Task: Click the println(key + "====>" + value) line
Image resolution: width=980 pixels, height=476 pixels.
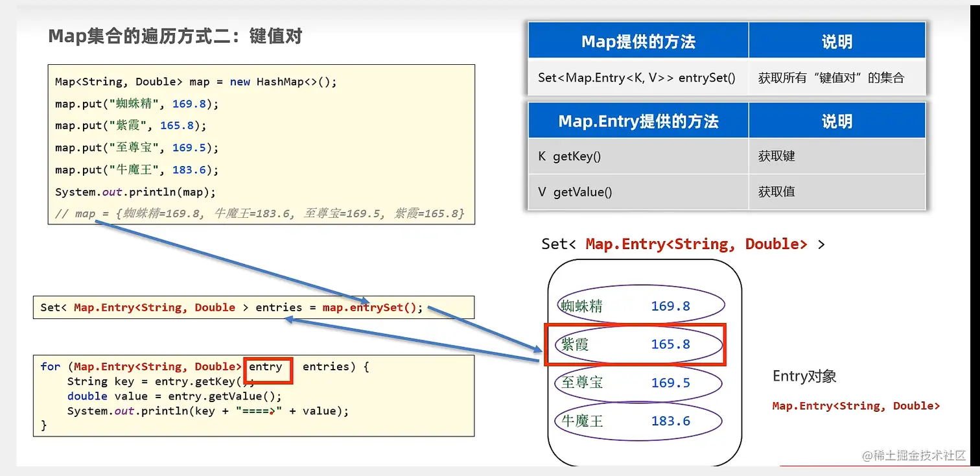Action: [208, 411]
